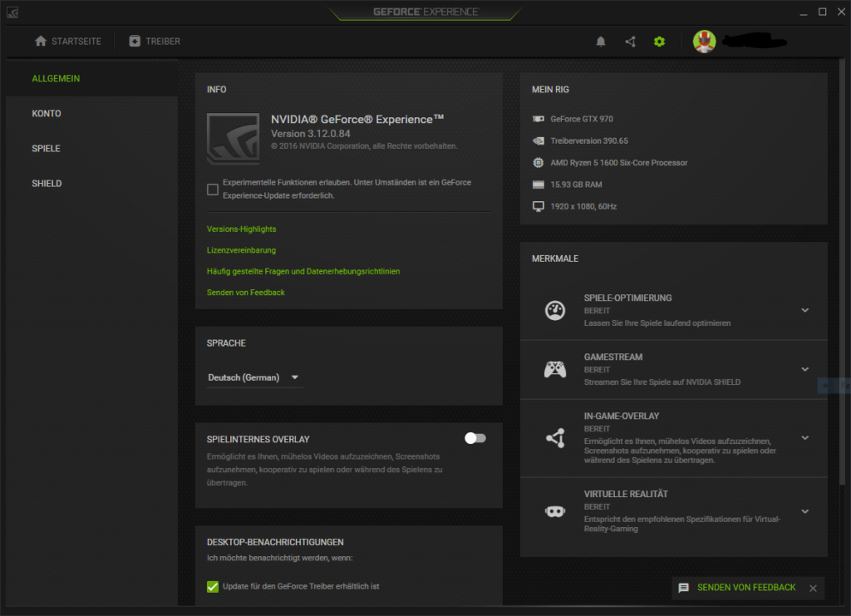Click the GPU card icon beside GeForce GTX 970
The height and width of the screenshot is (616, 851).
click(x=538, y=119)
